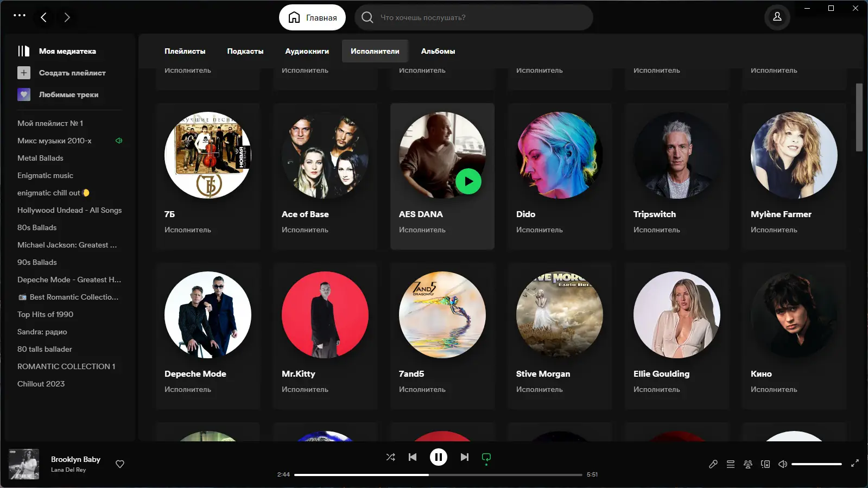
Task: Like Brooklyn Baby with the heart icon
Action: [x=120, y=464]
